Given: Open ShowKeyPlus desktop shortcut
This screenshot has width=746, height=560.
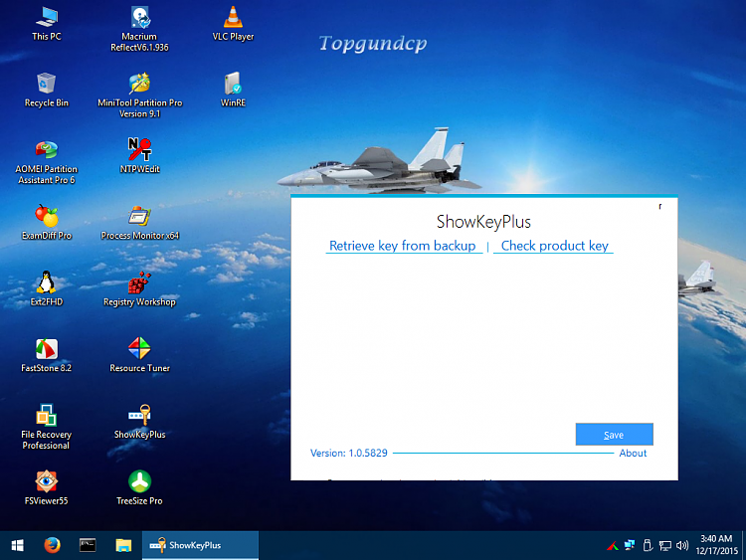Looking at the screenshot, I should coord(139,422).
